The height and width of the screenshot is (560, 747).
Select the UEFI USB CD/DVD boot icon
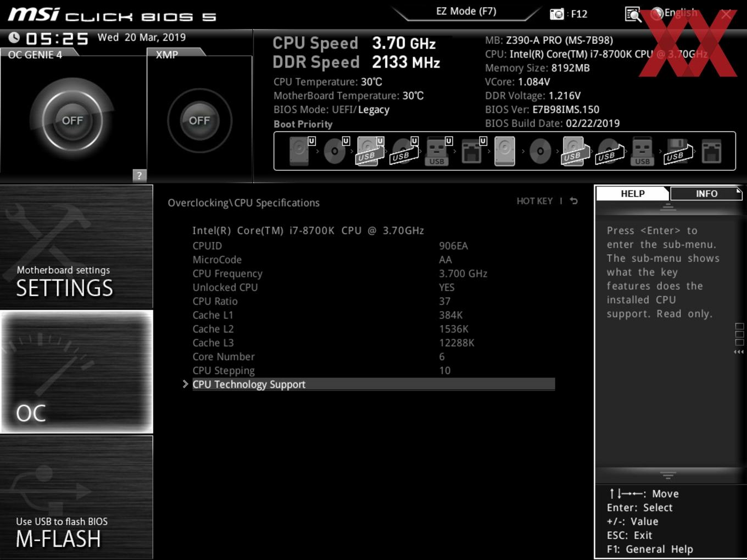tap(404, 151)
